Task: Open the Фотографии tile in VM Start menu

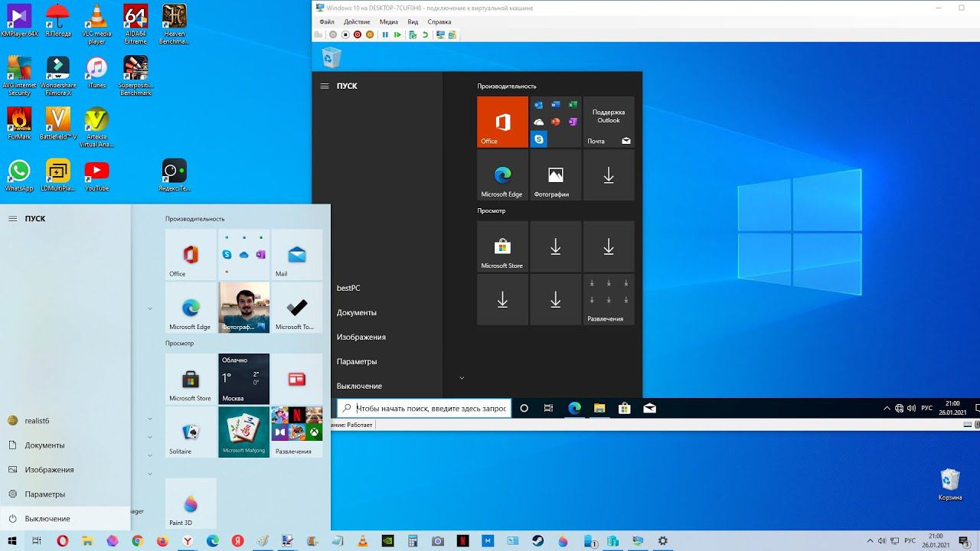Action: (x=556, y=175)
